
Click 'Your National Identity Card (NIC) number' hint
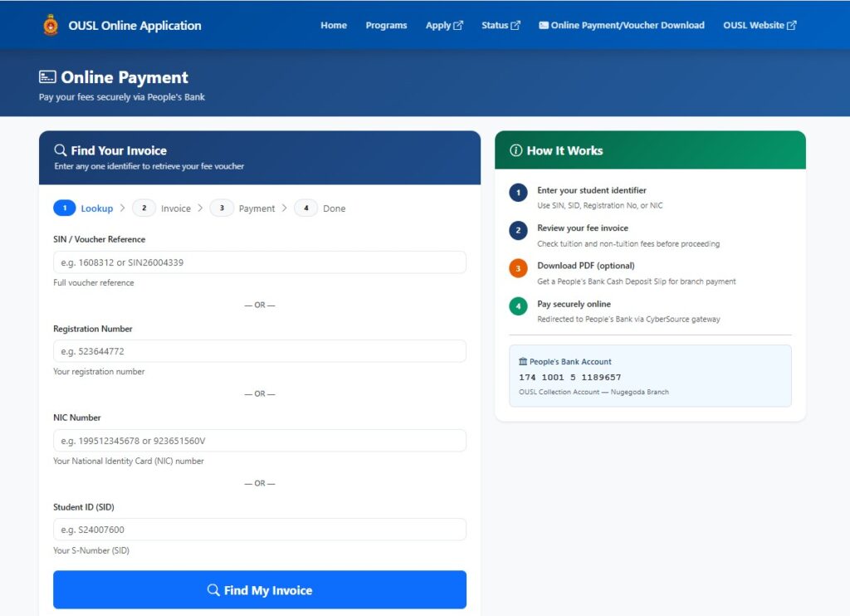129,462
